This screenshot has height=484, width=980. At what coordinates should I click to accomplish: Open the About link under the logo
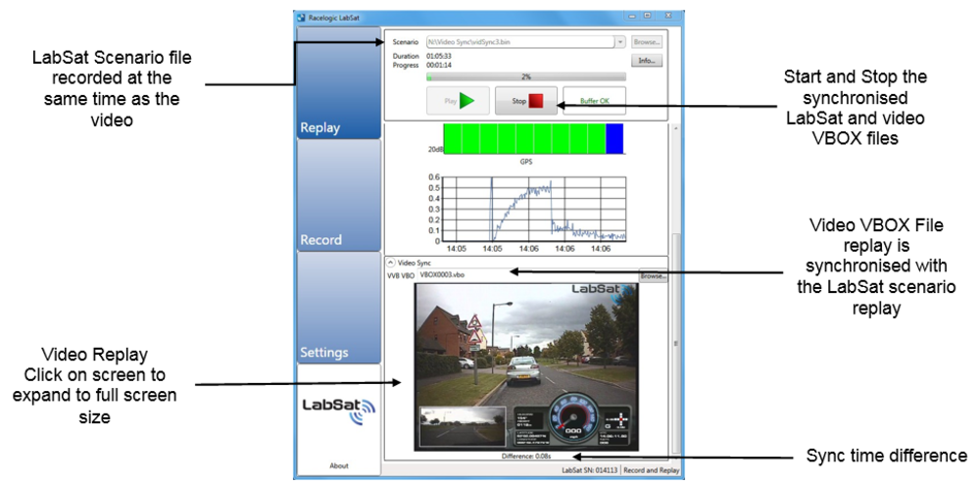[x=338, y=465]
